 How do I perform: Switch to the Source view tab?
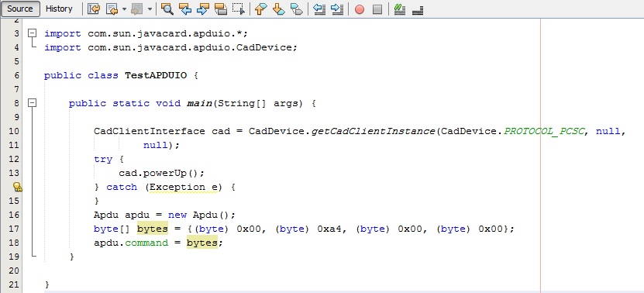(20, 9)
